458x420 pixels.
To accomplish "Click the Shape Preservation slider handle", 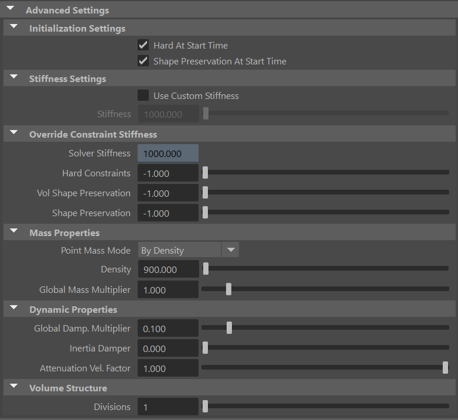I will (x=205, y=213).
